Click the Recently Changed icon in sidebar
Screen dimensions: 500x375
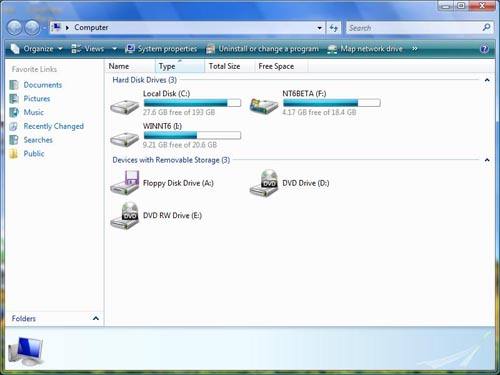[x=14, y=126]
